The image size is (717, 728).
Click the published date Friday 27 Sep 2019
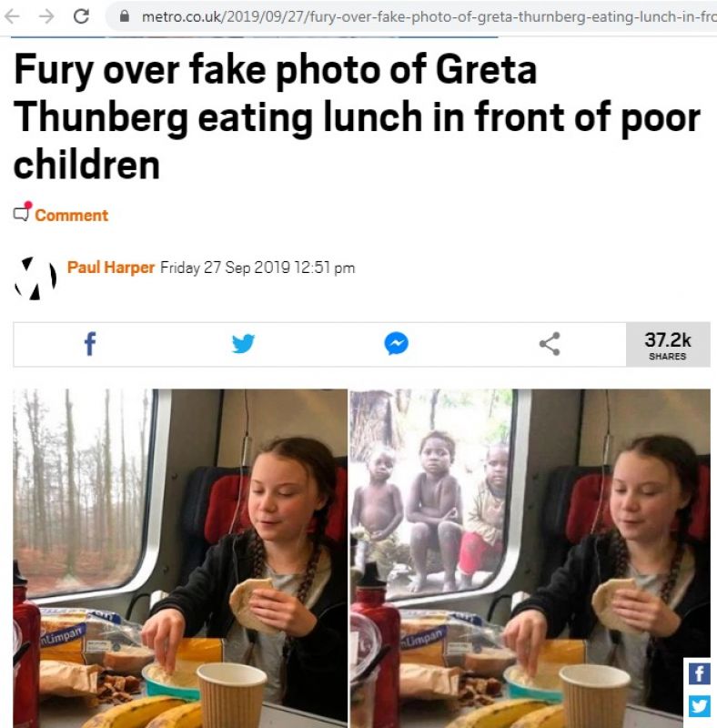[x=258, y=268]
